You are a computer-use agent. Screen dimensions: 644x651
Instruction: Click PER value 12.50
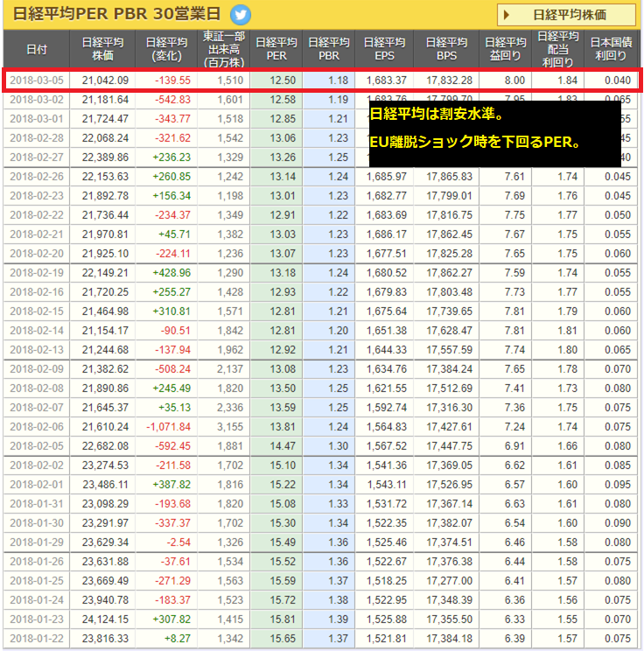pos(283,80)
